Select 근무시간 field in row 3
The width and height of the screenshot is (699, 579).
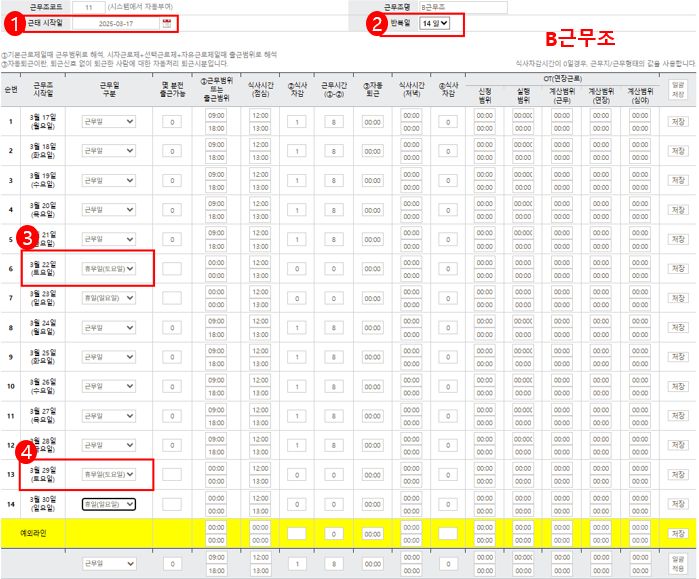(333, 180)
